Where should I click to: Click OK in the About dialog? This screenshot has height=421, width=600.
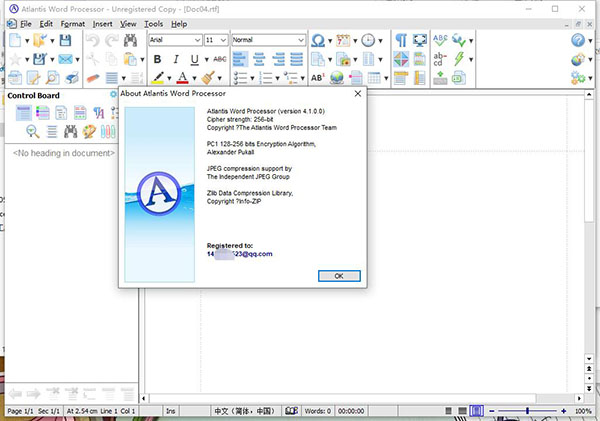coord(339,276)
